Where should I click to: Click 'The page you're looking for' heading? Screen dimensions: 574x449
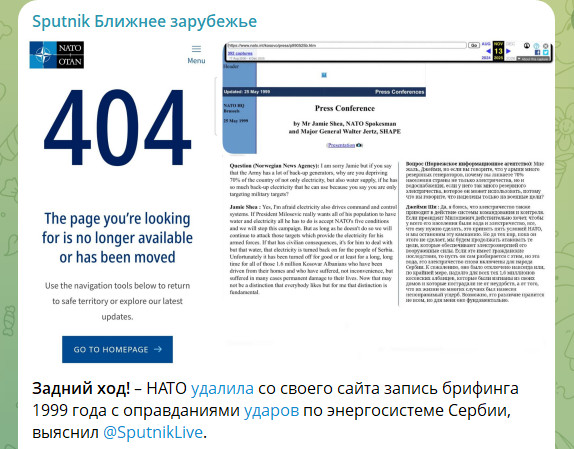[x=117, y=238]
